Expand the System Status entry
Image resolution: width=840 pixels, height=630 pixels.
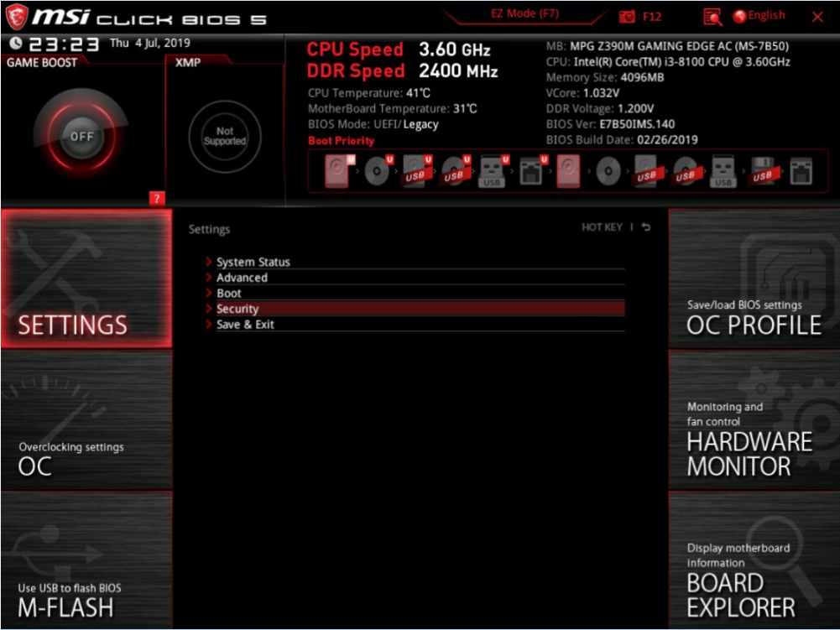pyautogui.click(x=253, y=262)
